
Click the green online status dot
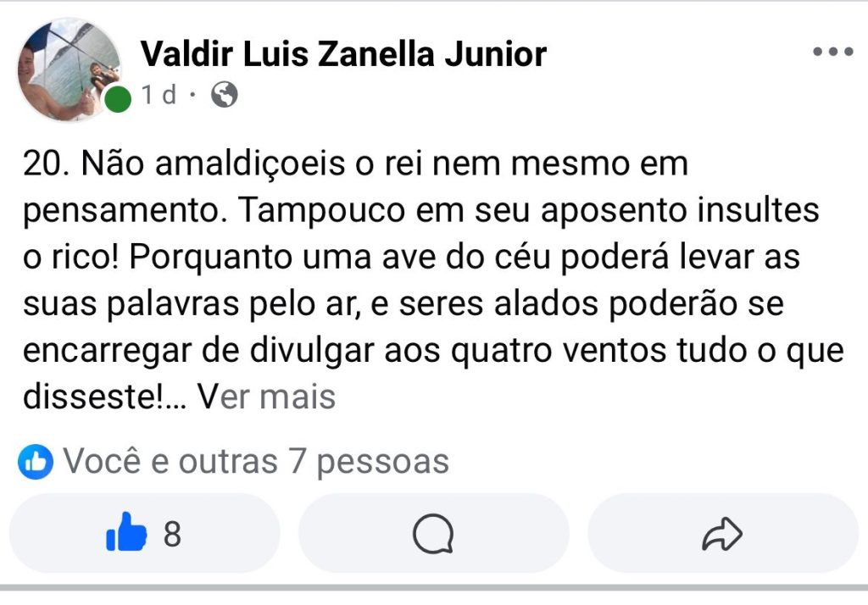pyautogui.click(x=118, y=99)
